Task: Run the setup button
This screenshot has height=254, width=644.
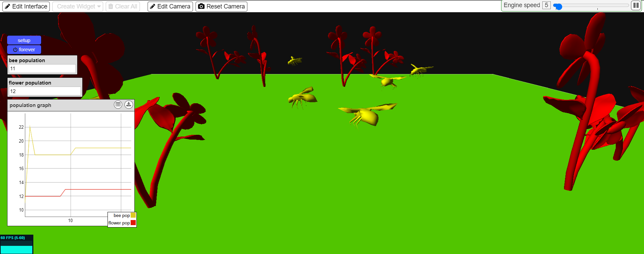Action: pyautogui.click(x=24, y=40)
